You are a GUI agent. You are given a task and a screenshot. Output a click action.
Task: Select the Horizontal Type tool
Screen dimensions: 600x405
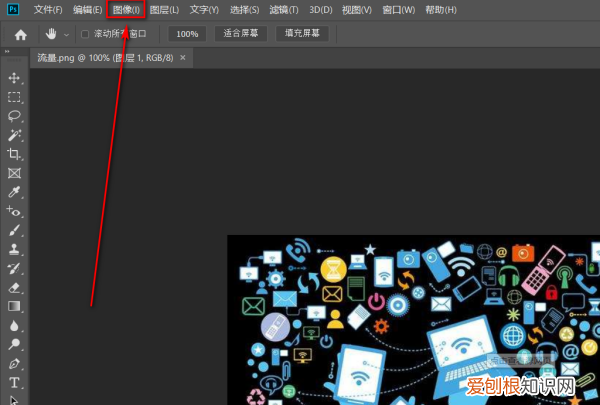pos(14,382)
